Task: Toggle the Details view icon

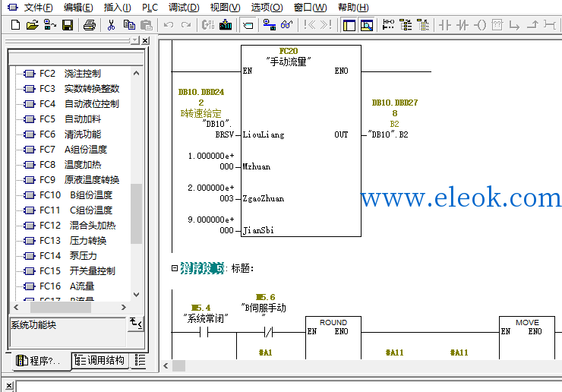Action: point(367,25)
